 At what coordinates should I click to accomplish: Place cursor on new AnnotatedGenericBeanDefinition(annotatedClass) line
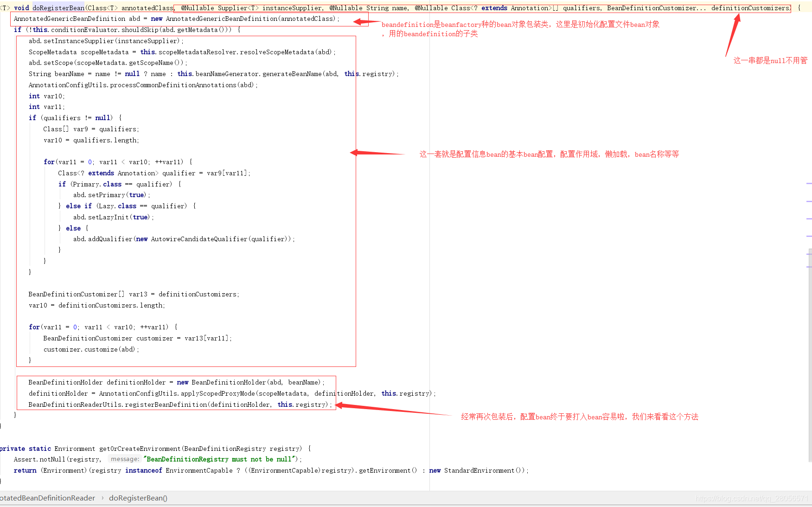tap(176, 19)
